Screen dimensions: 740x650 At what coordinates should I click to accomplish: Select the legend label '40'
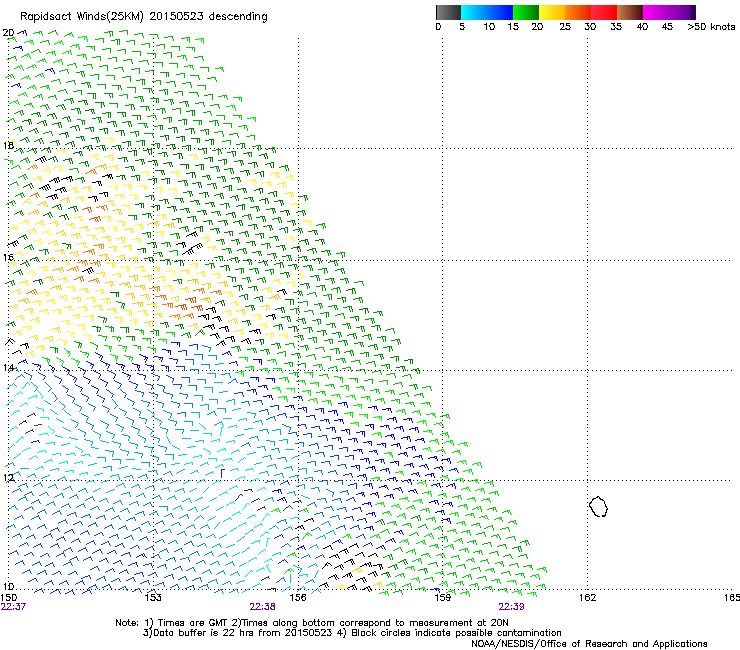click(x=642, y=27)
